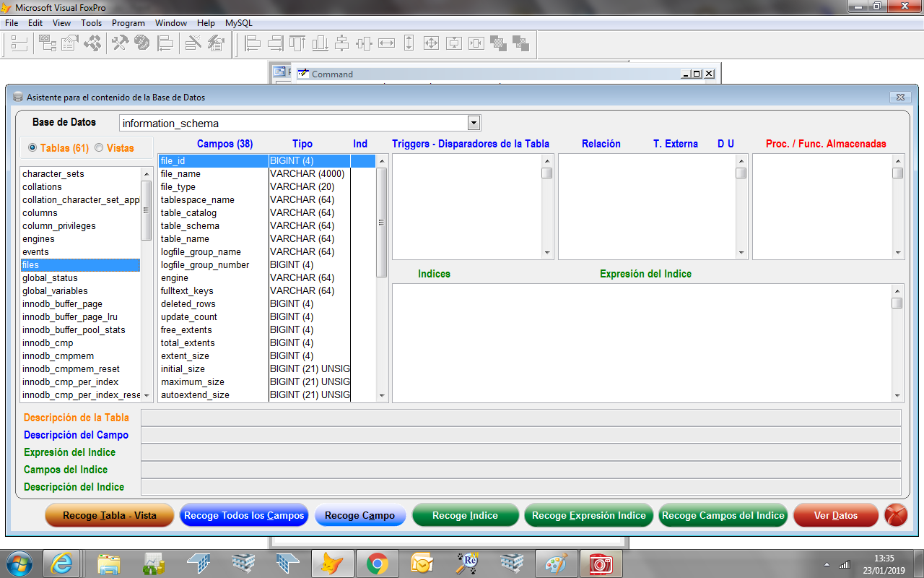924x578 pixels.
Task: Click the Recoge Campo button
Action: (x=360, y=515)
